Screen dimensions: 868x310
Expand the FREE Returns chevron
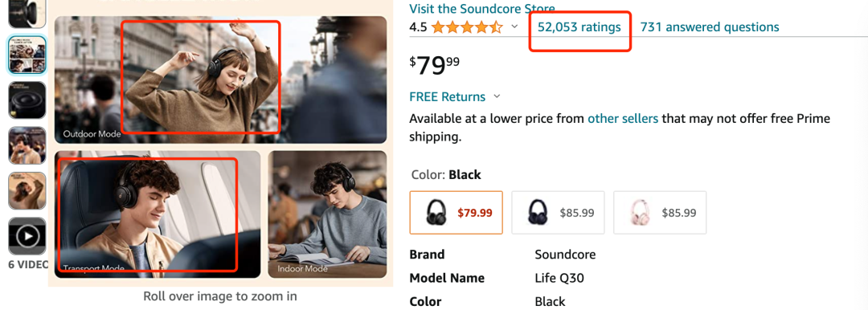tap(497, 97)
